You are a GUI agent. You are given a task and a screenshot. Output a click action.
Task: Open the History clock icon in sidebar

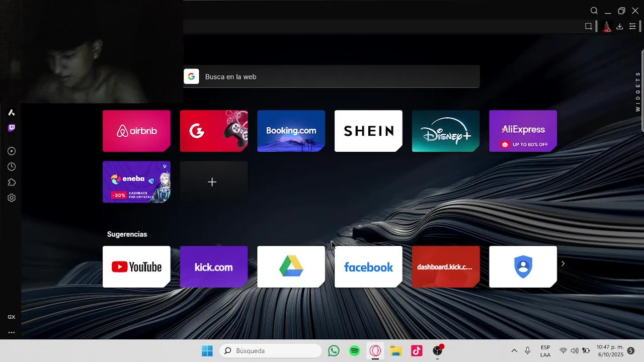(11, 166)
